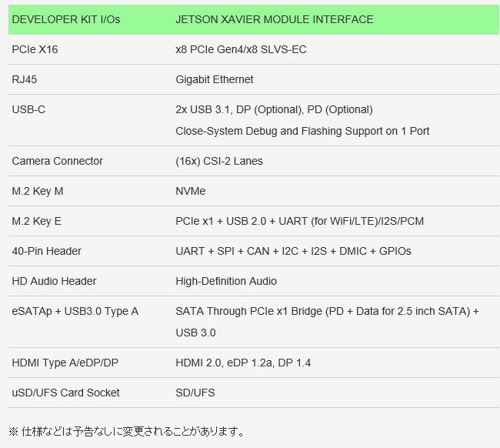Click the NVMe cell
Screen dimensions: 500x448
coord(190,191)
